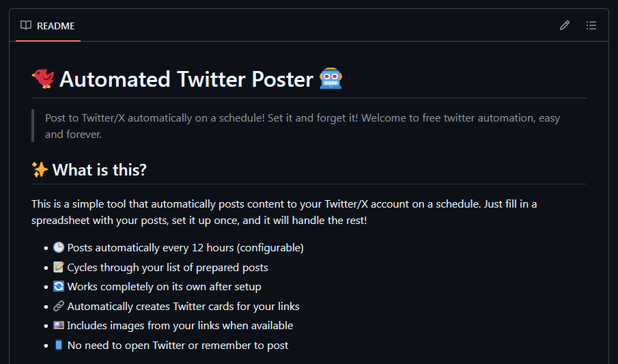Click the book icon beside README
Screen dimensions: 618x364
26,25
